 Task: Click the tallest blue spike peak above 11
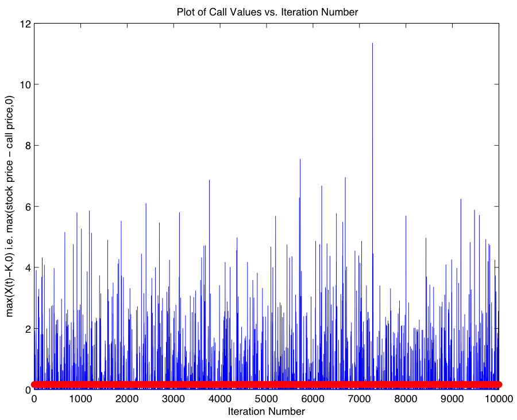(372, 44)
